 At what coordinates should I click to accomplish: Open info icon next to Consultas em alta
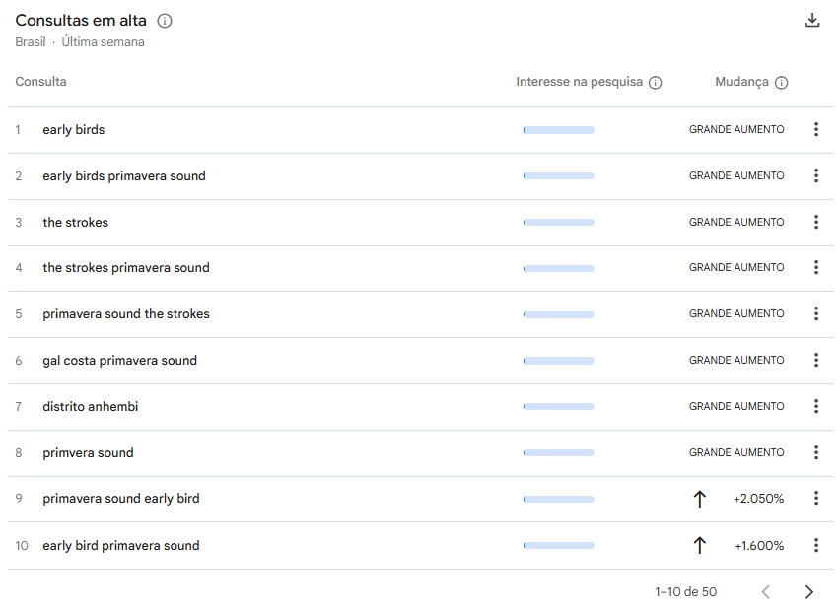click(x=165, y=21)
